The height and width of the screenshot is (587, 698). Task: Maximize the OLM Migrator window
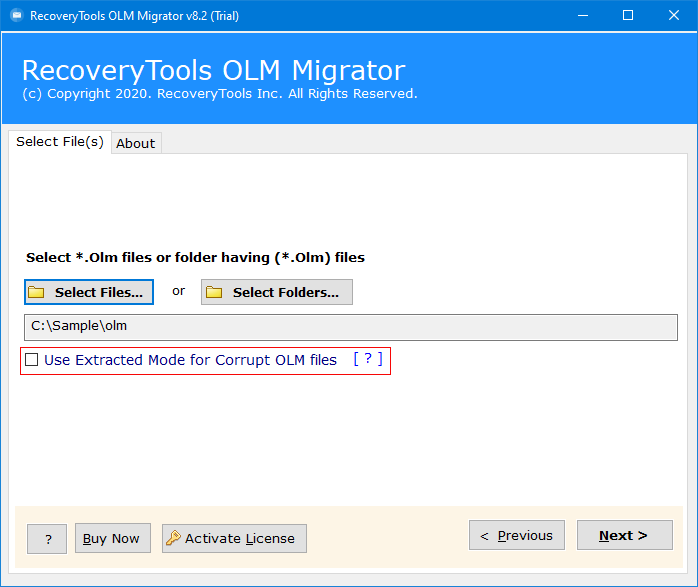[628, 15]
